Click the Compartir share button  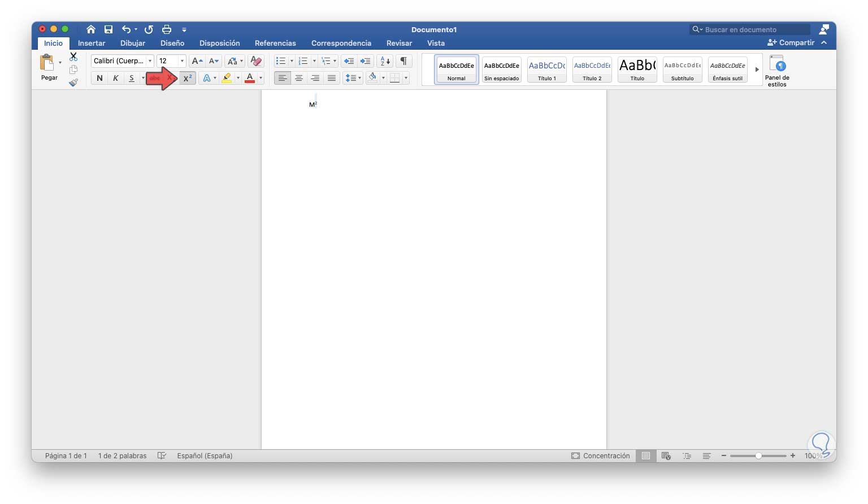click(791, 42)
